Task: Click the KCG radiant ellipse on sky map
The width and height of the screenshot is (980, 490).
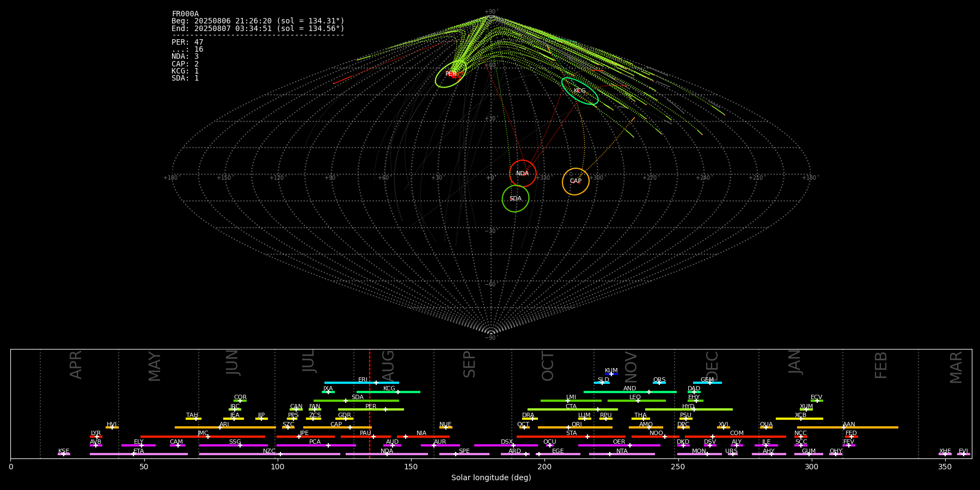Action: 580,91
